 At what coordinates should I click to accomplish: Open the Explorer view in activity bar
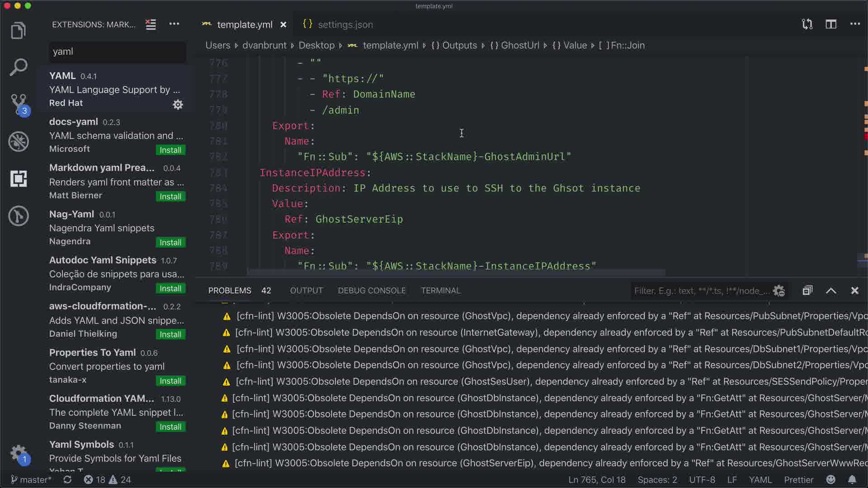(x=19, y=31)
